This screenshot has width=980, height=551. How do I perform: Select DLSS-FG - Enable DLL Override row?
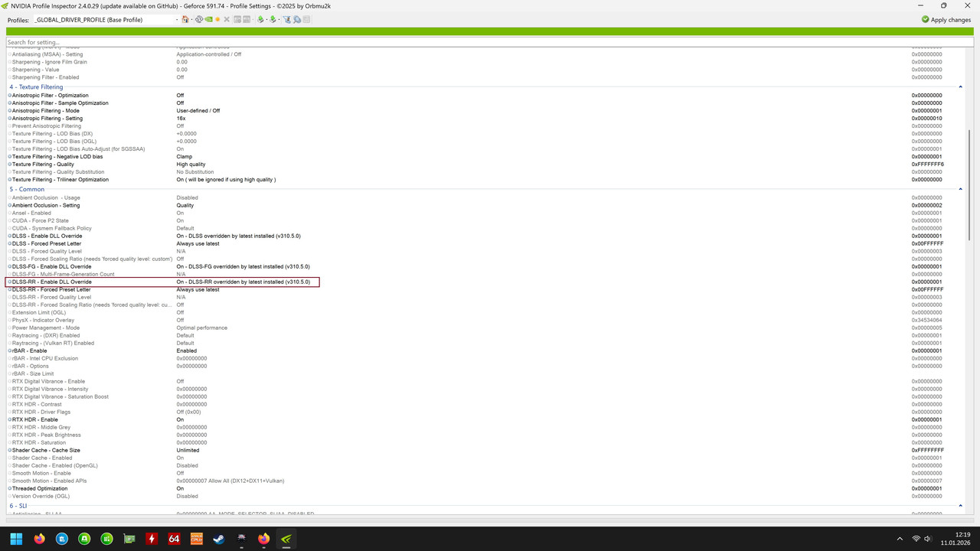[x=486, y=266]
